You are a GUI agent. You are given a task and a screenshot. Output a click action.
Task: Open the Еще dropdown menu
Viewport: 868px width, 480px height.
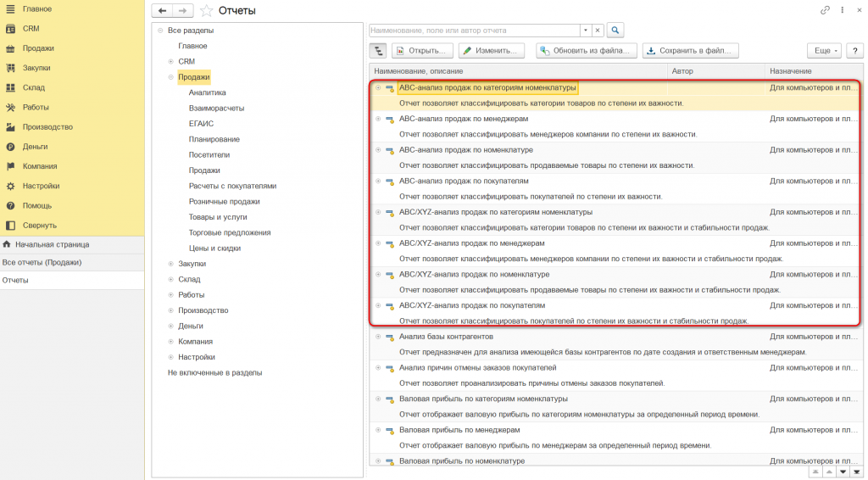click(x=824, y=50)
